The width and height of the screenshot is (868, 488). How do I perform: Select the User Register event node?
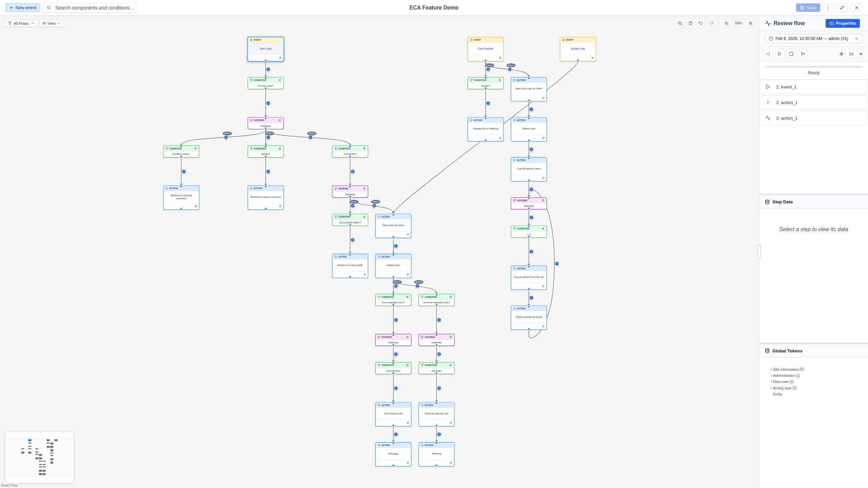(486, 49)
